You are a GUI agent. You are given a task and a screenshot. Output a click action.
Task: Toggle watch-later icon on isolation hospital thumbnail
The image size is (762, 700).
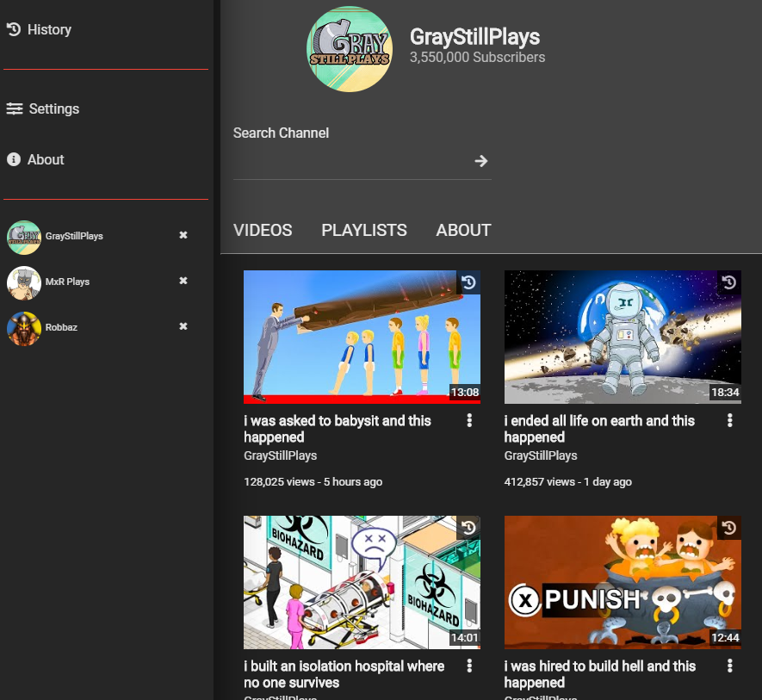pyautogui.click(x=468, y=528)
